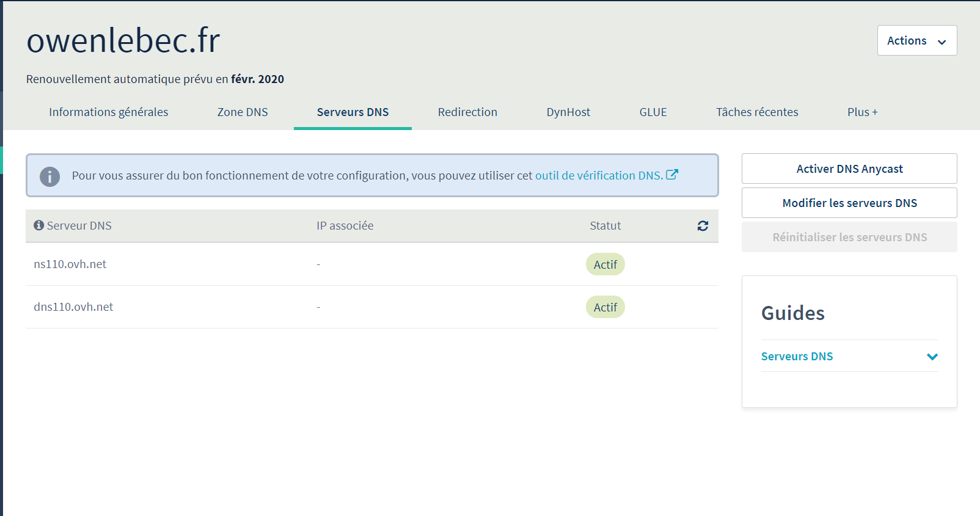The image size is (980, 516).
Task: Expand the Serveurs DNS guide chevron
Action: click(x=932, y=357)
